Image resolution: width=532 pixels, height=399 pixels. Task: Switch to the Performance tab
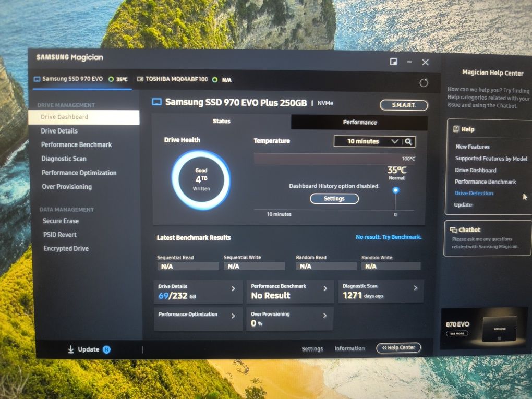(359, 122)
